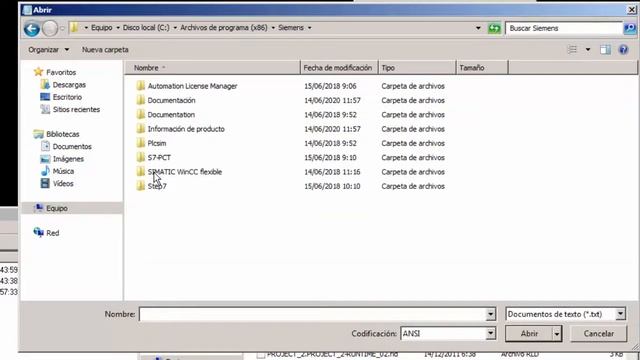Expand the Disco local (C:) breadcrumb arrow
640x360 pixels.
tap(175, 28)
